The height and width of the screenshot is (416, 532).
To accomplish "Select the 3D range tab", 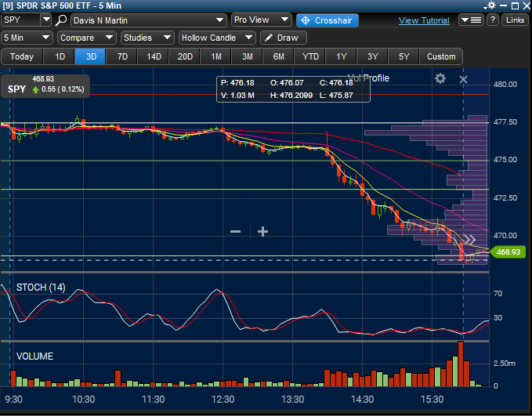I will 91,56.
